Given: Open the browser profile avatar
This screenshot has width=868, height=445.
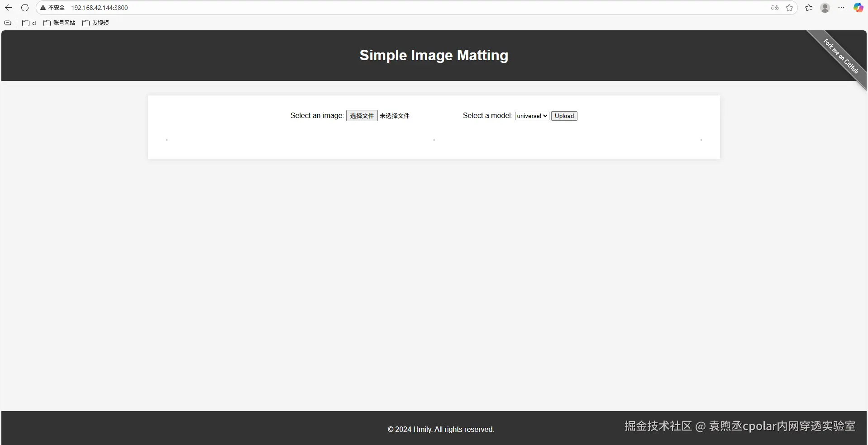Looking at the screenshot, I should (825, 8).
